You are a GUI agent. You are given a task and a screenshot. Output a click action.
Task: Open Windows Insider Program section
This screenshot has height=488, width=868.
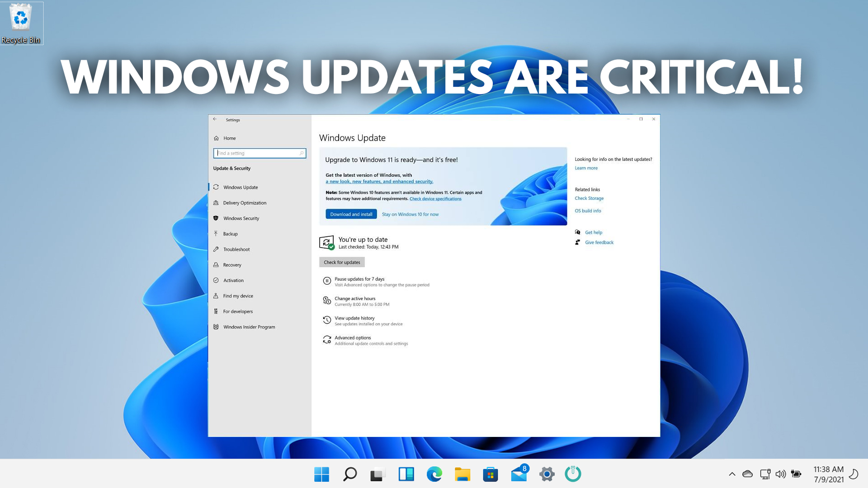249,327
